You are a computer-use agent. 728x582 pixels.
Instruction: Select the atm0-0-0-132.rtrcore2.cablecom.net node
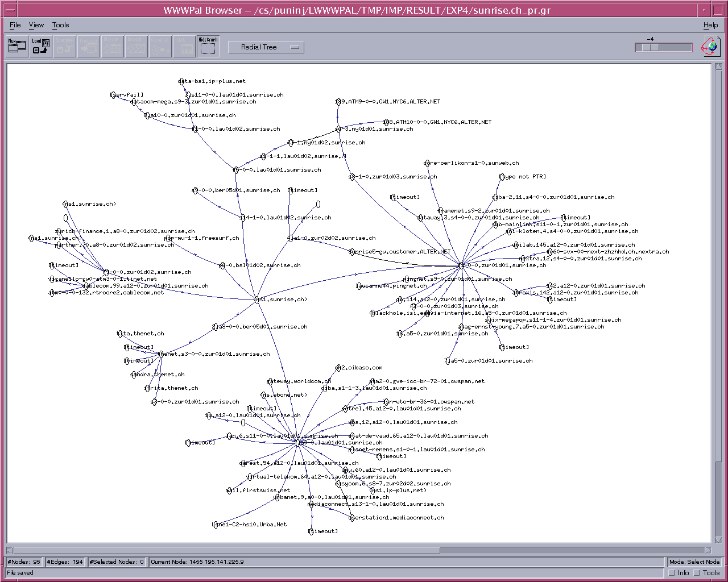pos(52,293)
